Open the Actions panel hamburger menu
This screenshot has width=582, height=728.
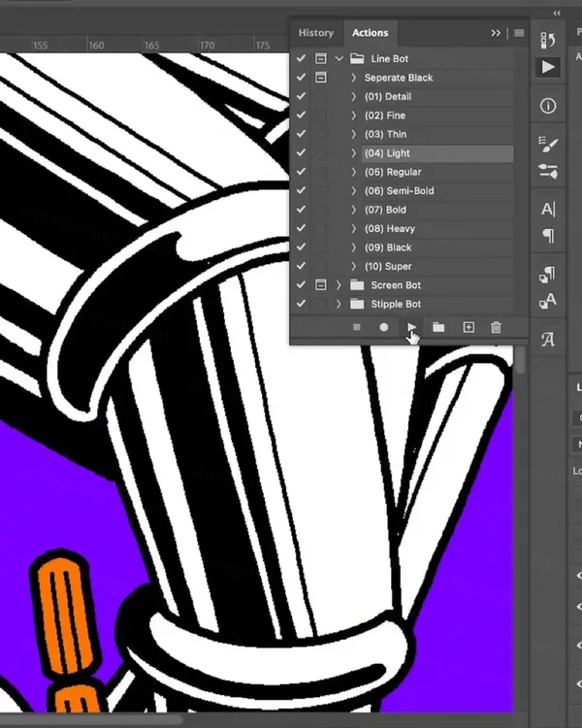(519, 33)
